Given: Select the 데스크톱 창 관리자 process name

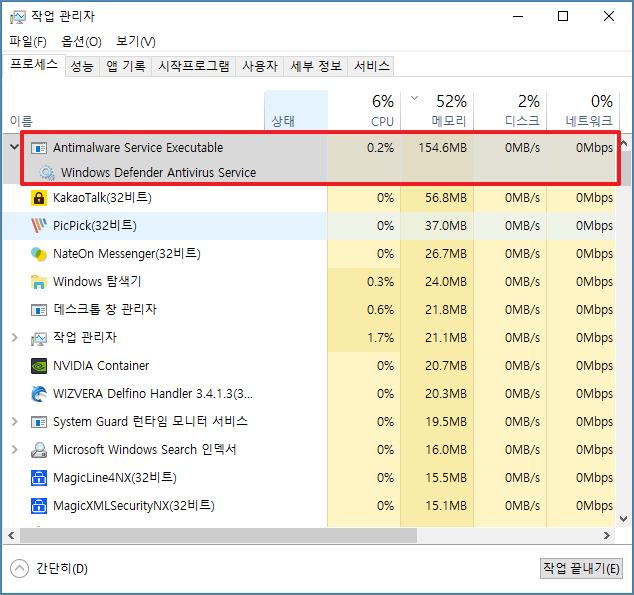Looking at the screenshot, I should pos(105,310).
